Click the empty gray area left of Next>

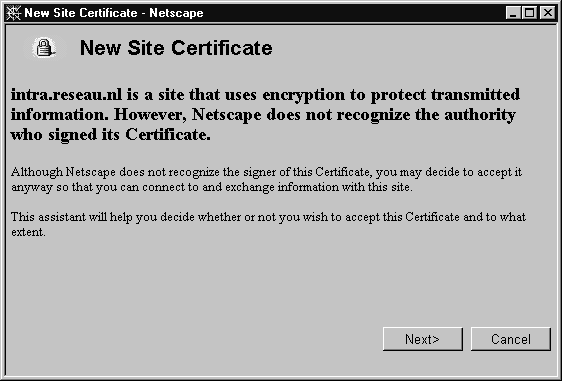pos(194,339)
